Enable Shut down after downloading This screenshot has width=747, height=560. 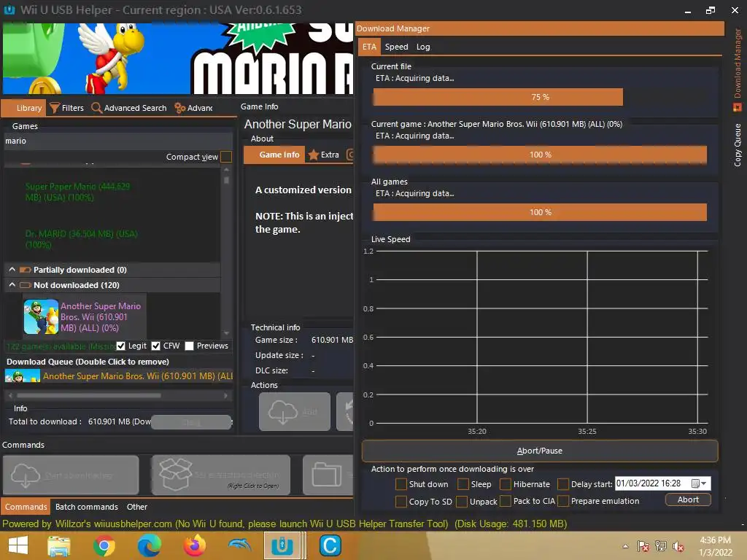(x=401, y=484)
